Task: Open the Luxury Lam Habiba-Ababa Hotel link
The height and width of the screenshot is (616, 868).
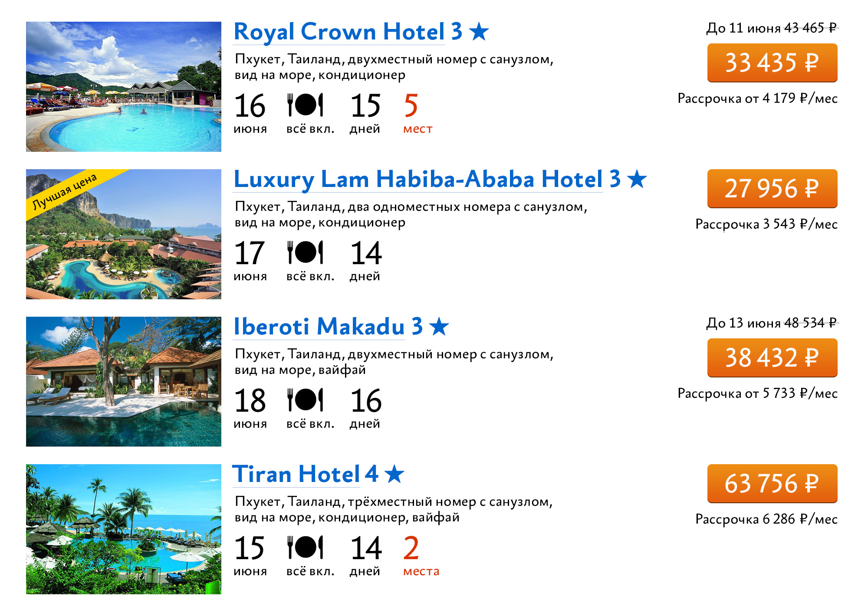Action: [x=418, y=180]
